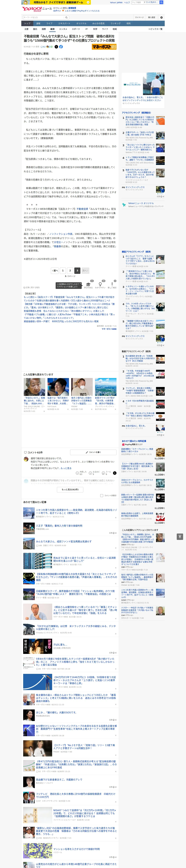Open the 購入履歴 link

coord(152,18)
